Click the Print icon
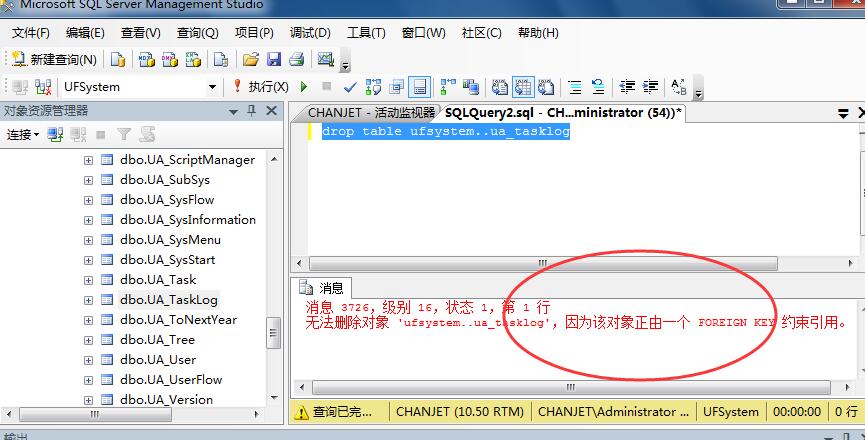 tap(297, 60)
